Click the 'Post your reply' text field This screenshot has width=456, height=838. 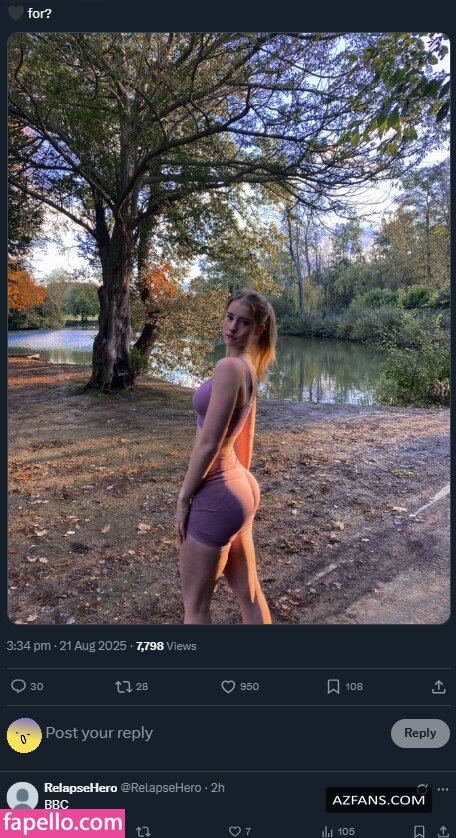[214, 733]
